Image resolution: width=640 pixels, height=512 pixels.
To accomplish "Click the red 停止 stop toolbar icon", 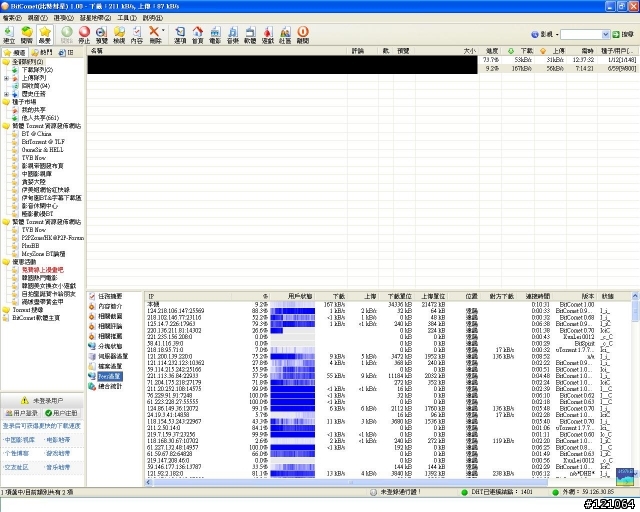I will point(84,35).
